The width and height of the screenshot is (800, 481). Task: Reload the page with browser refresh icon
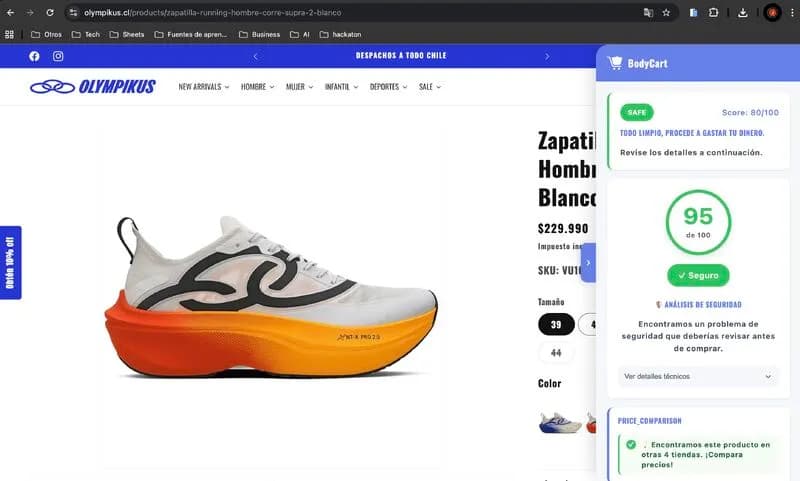point(49,13)
